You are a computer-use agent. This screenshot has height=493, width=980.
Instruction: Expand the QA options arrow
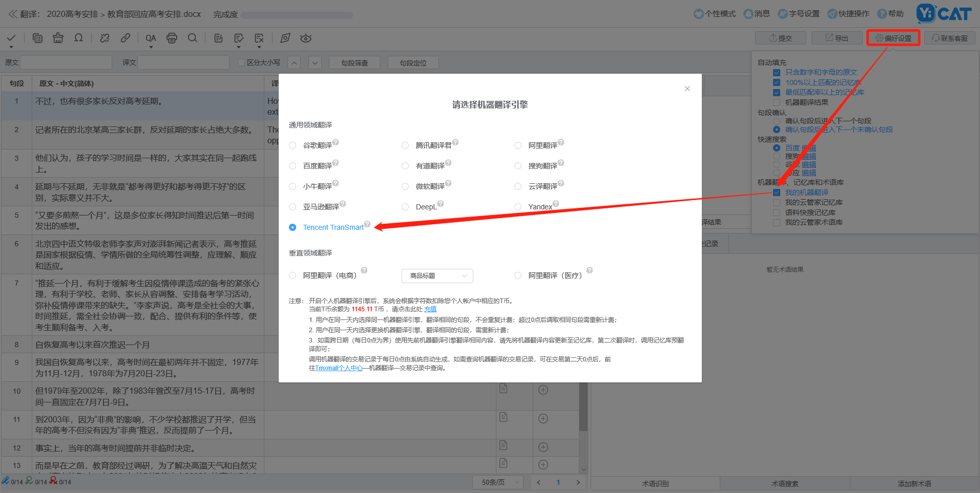[x=150, y=47]
